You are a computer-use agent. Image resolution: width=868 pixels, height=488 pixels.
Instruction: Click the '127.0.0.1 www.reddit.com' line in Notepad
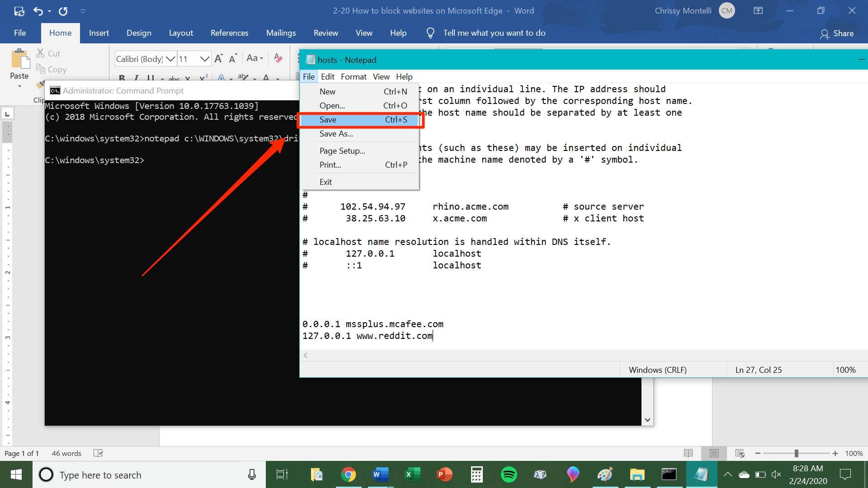point(368,336)
